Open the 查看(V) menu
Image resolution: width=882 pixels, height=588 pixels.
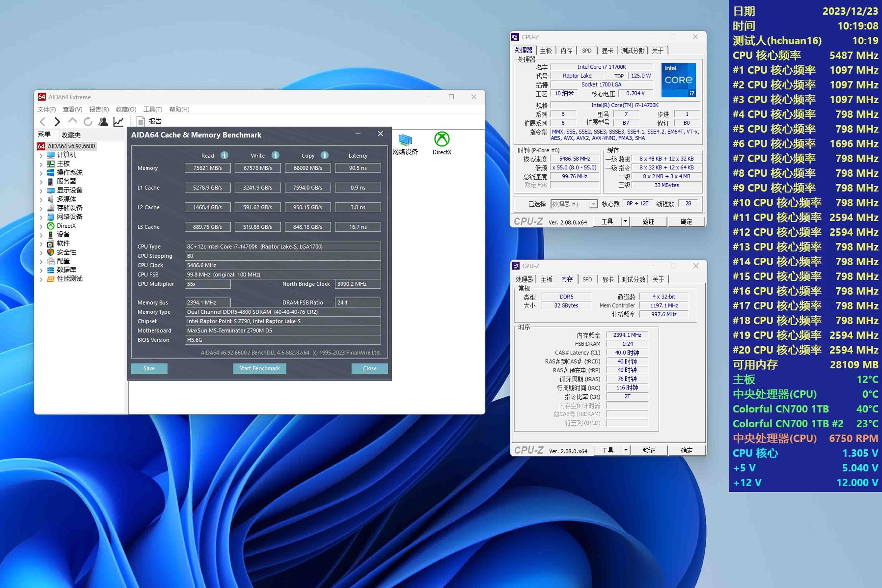click(x=72, y=110)
